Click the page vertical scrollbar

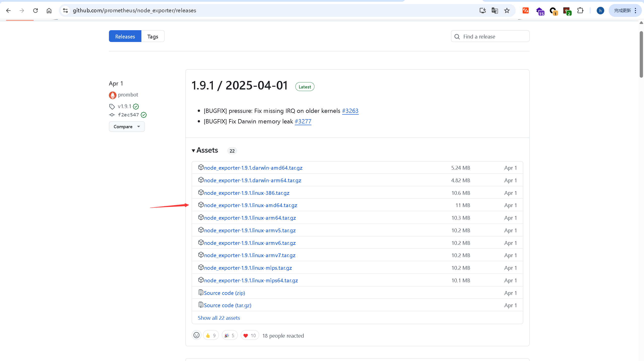(x=641, y=54)
